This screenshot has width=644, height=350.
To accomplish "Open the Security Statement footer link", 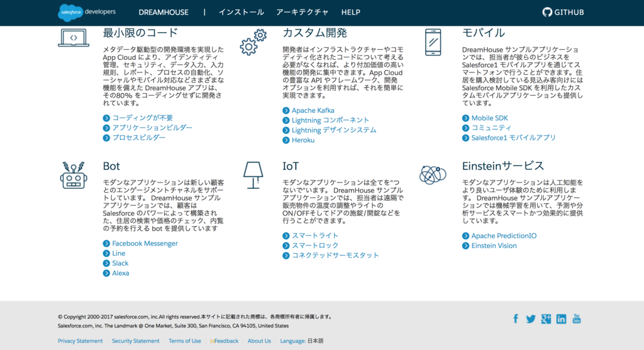I will (x=136, y=341).
